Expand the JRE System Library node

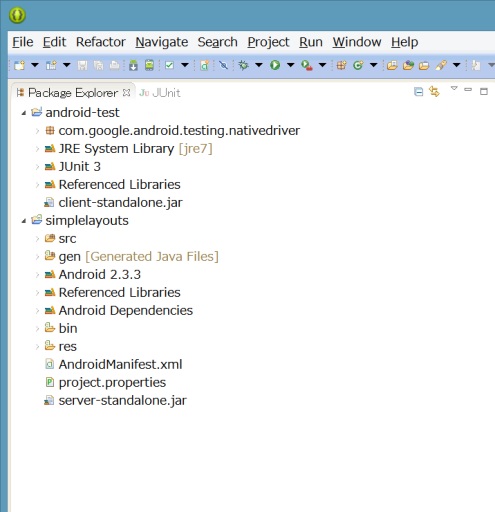coord(37,149)
